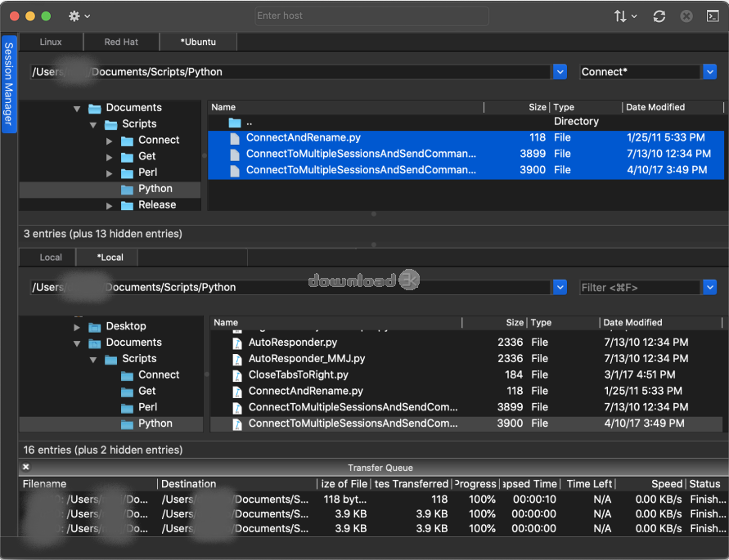Viewport: 729px width, 560px height.
Task: Select the *Ubuntu session tab
Action: tap(198, 42)
